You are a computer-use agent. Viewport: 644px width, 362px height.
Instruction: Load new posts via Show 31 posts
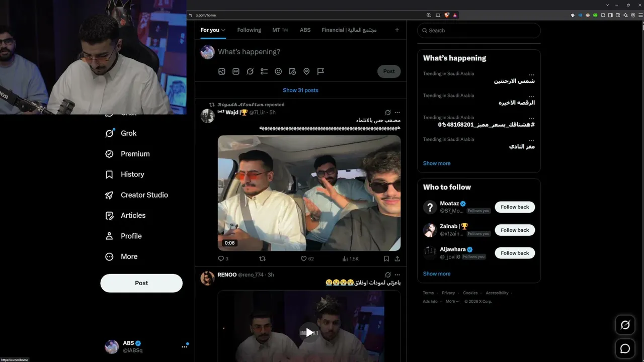coord(300,90)
